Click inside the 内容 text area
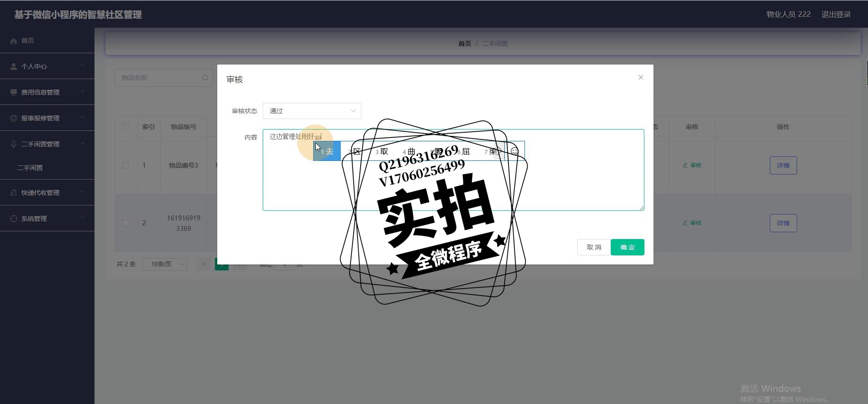The width and height of the screenshot is (868, 404). (453, 170)
